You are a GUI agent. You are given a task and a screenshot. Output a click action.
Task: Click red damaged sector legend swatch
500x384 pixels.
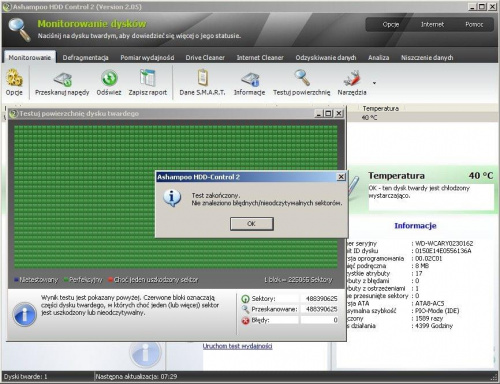[110, 280]
